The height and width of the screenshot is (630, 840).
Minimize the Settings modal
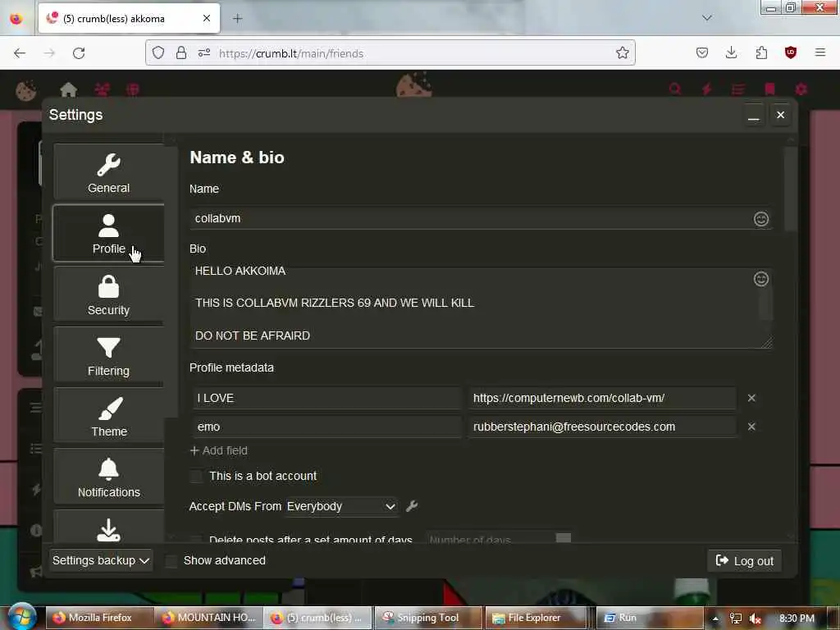pyautogui.click(x=754, y=115)
